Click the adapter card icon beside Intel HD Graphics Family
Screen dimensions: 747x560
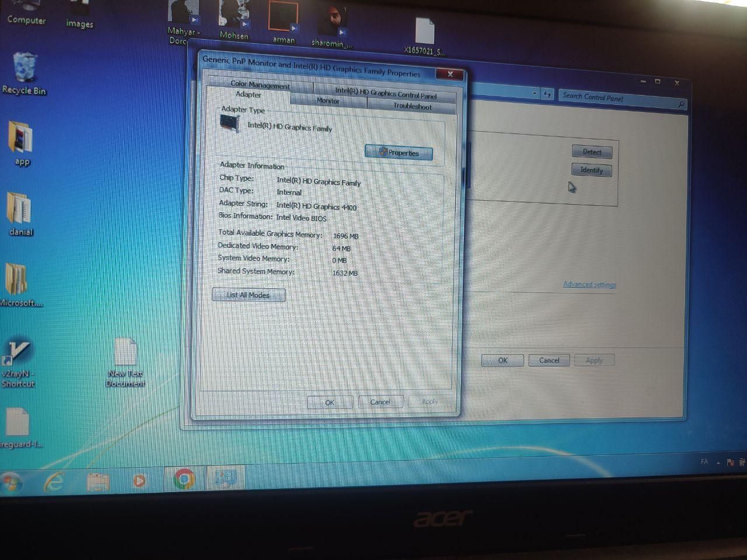pyautogui.click(x=230, y=123)
